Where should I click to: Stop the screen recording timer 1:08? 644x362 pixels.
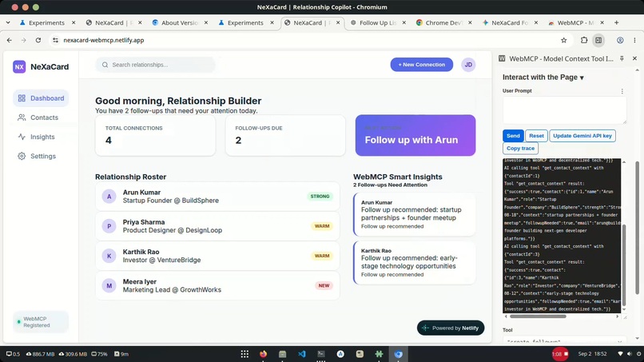point(560,354)
